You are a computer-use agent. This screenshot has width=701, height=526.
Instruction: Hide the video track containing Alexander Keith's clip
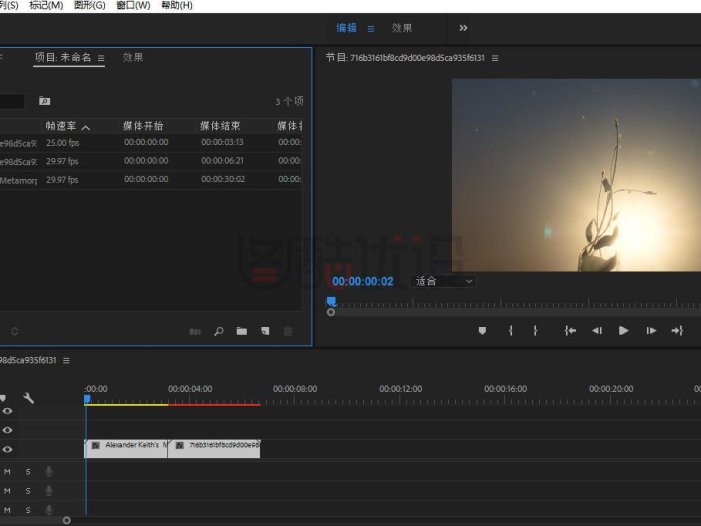(8, 449)
